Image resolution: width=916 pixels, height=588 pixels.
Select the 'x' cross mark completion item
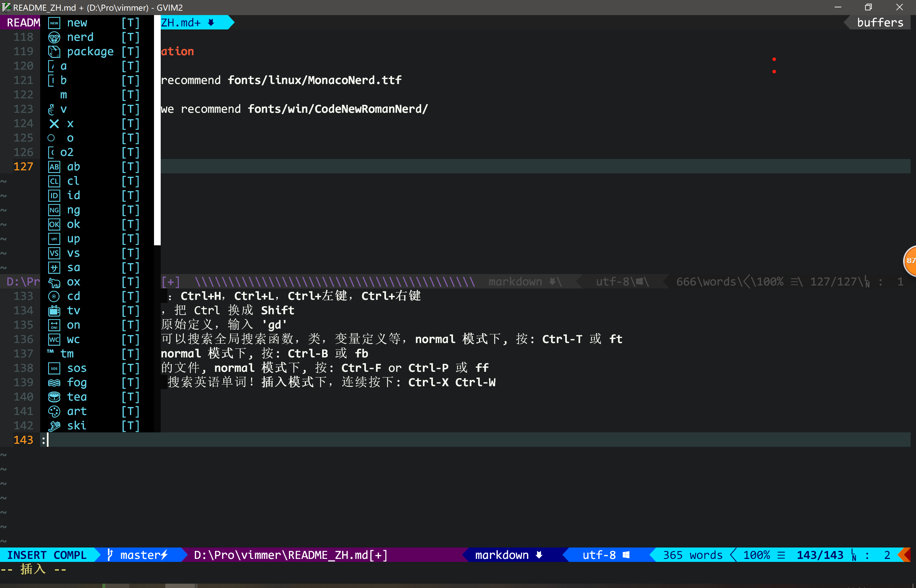[x=97, y=124]
